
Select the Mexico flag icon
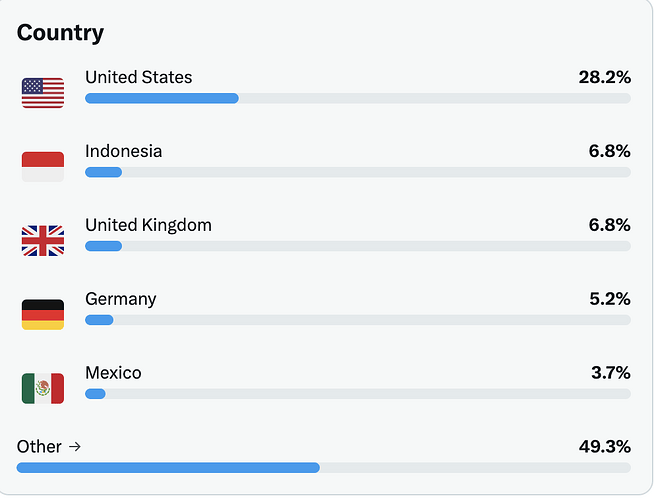43,388
